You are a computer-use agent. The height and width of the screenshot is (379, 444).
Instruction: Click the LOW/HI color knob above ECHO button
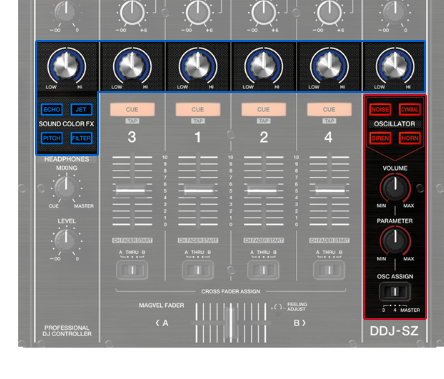67,66
